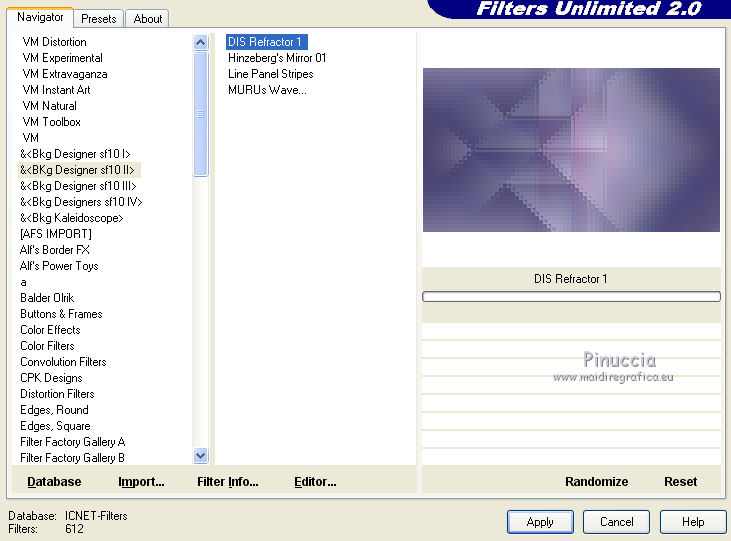Select the DIS Refractor 1 filter
The image size is (731, 541).
click(x=266, y=42)
